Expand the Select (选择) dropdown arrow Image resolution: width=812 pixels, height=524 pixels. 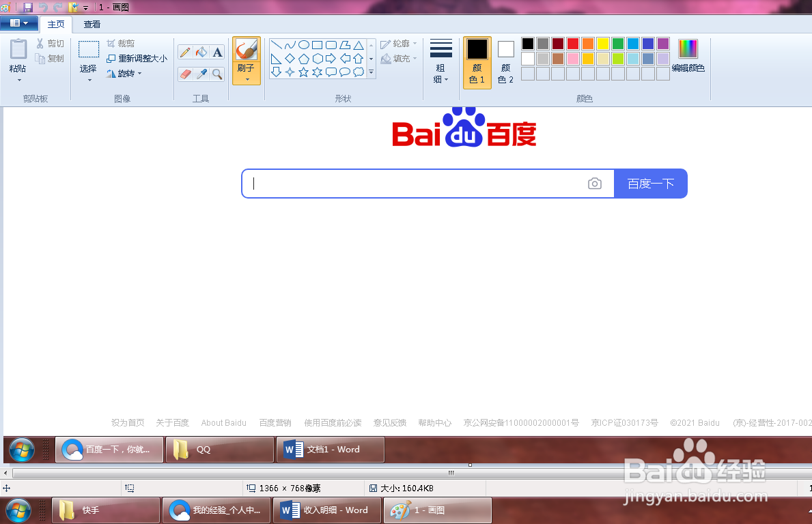click(89, 81)
